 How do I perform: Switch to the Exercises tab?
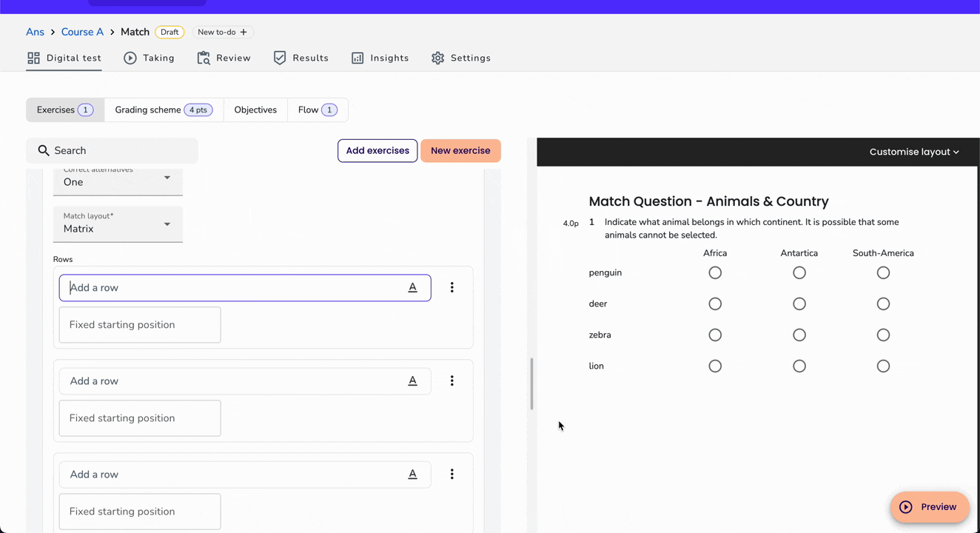[x=65, y=110]
